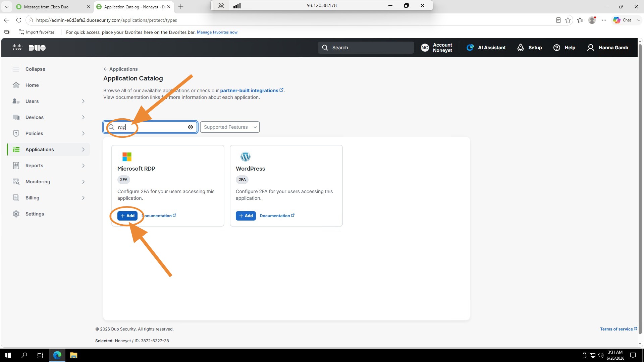Click the Account Noneyet switcher
The height and width of the screenshot is (362, 644).
point(436,48)
